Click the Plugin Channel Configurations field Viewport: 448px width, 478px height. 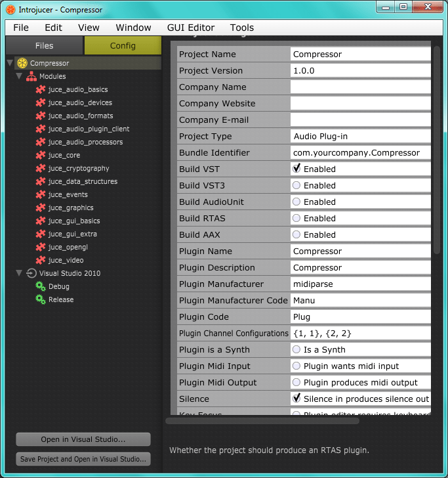[x=361, y=334]
